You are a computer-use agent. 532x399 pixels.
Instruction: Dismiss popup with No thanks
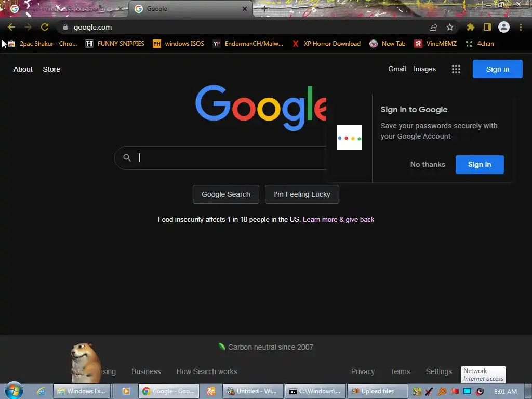coord(428,165)
